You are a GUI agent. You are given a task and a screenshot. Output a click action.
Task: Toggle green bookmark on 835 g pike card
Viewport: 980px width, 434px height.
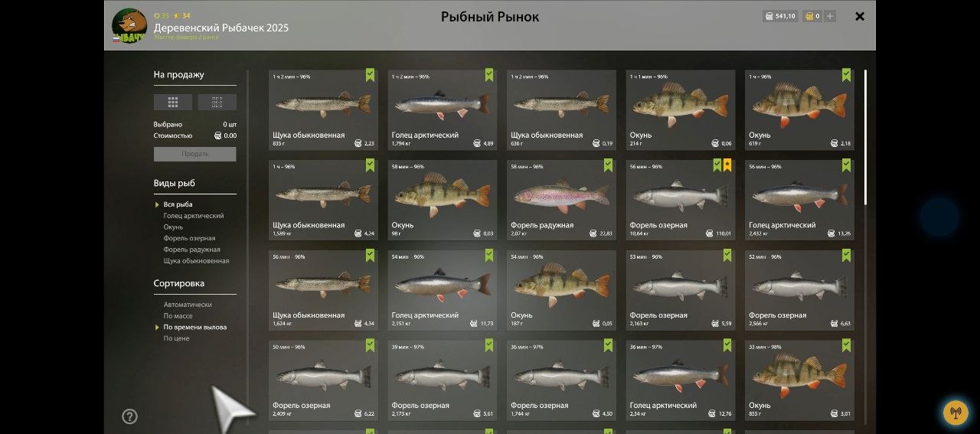pyautogui.click(x=370, y=74)
